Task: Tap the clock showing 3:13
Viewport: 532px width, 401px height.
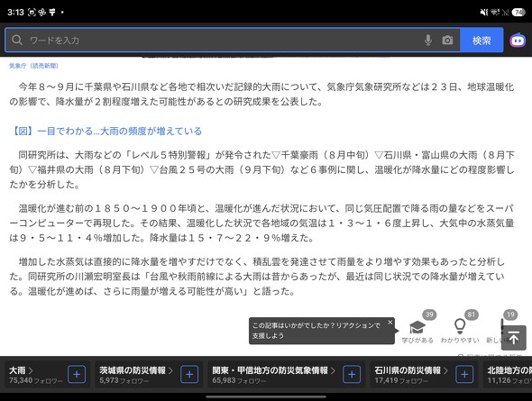Action: coord(15,13)
